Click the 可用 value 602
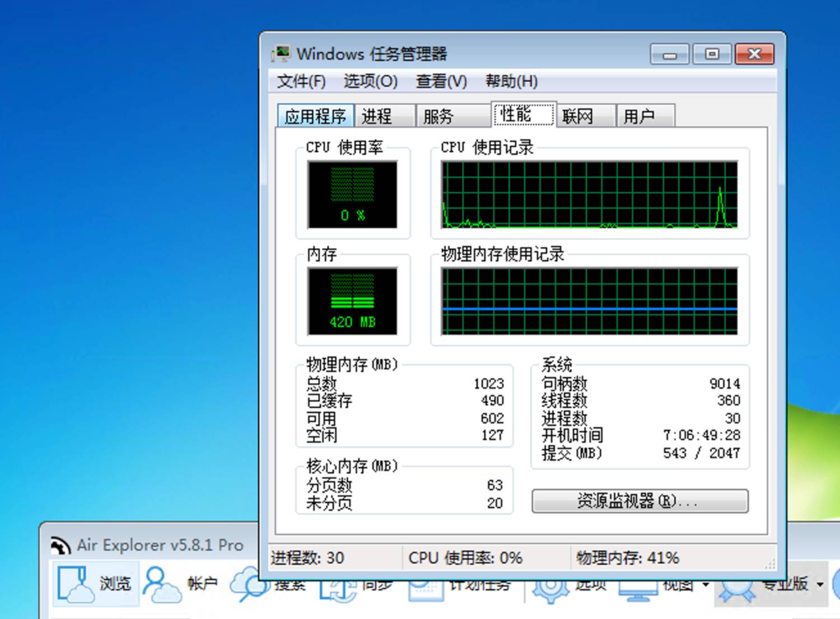840x619 pixels. tap(493, 418)
